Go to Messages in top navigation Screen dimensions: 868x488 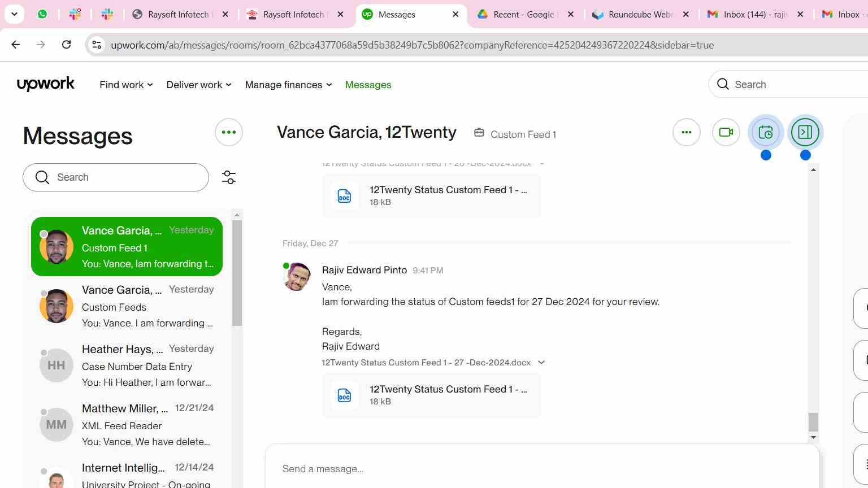pyautogui.click(x=368, y=85)
